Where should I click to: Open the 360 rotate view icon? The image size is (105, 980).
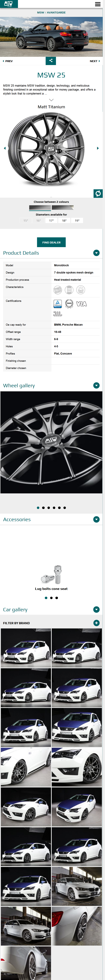tap(98, 193)
